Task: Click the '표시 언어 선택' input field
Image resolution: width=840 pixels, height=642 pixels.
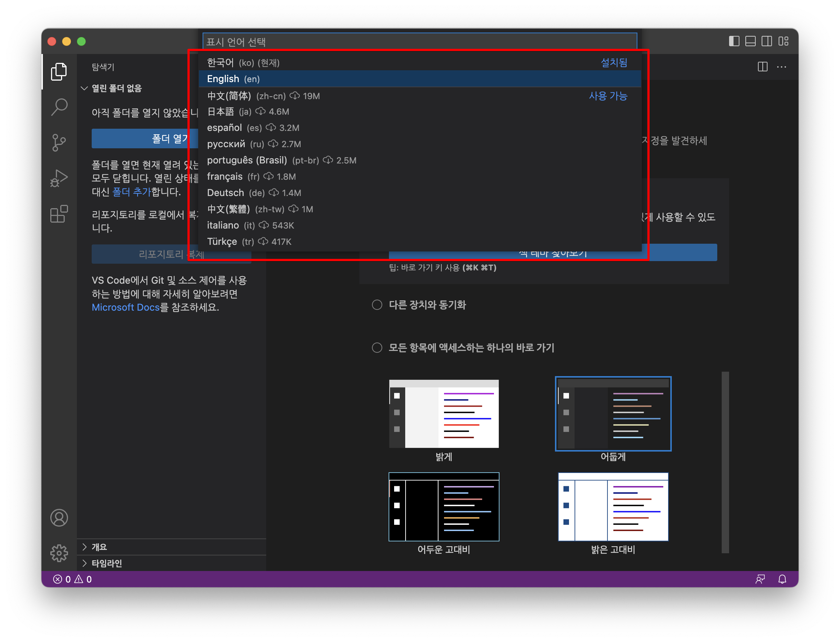Action: pos(419,42)
